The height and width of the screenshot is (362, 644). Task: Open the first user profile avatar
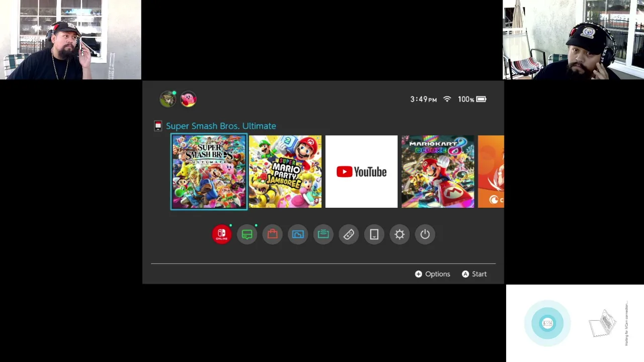(x=168, y=99)
